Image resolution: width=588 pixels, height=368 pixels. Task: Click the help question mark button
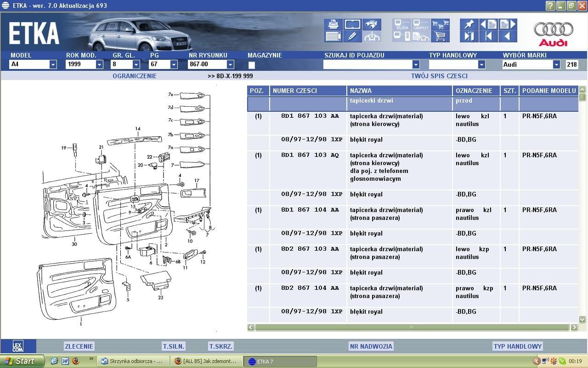coord(550,6)
